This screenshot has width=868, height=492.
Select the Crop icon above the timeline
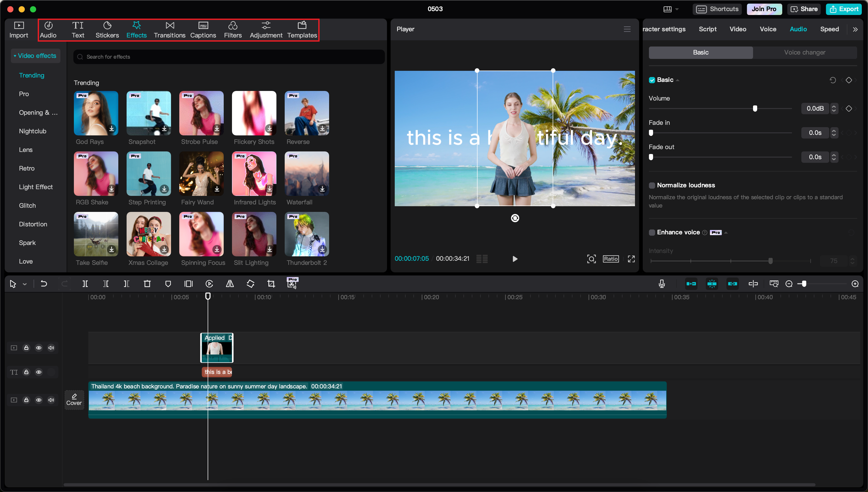(x=271, y=283)
